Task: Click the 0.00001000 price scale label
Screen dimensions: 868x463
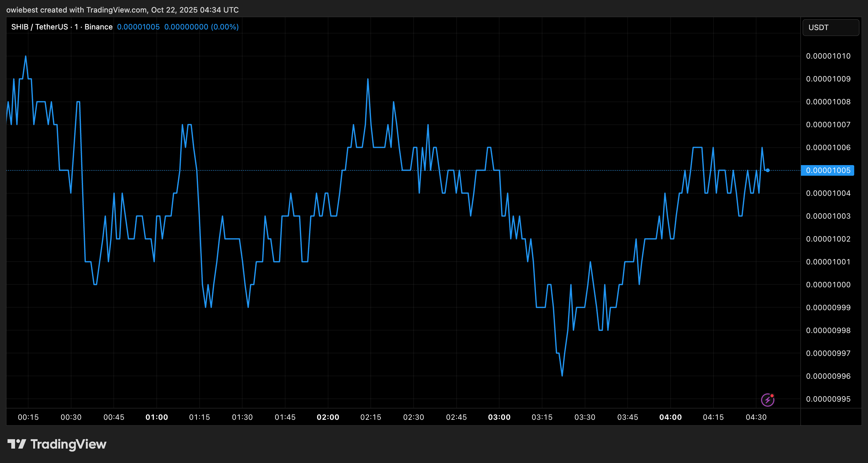Action: 828,285
